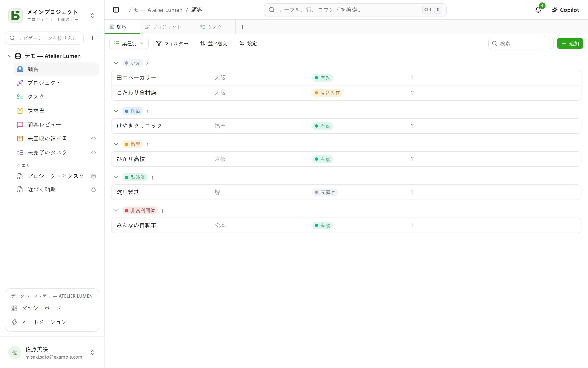Open view 設定
This screenshot has width=588, height=368.
point(248,43)
